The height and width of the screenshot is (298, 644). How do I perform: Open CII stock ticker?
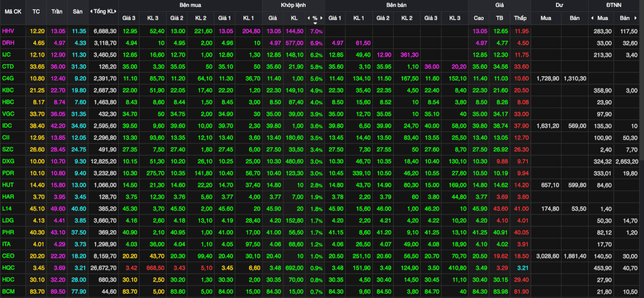click(x=6, y=136)
